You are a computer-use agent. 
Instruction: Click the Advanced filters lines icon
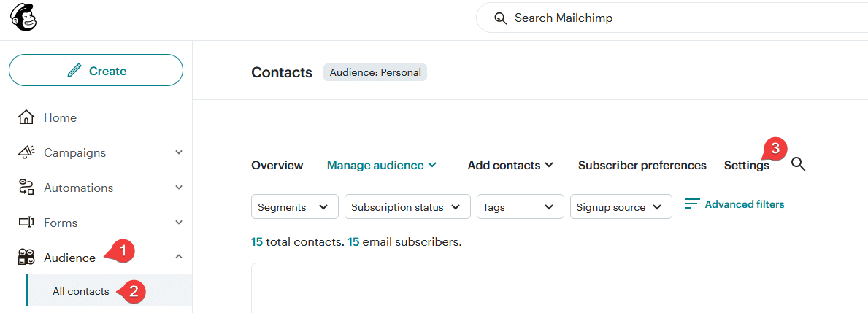coord(692,204)
